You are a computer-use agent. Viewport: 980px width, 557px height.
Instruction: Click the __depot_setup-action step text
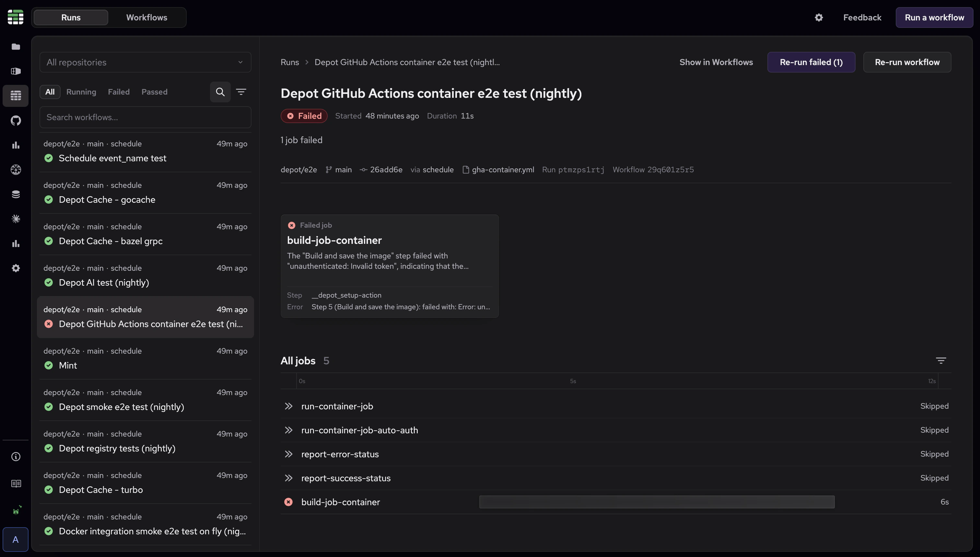(x=346, y=295)
